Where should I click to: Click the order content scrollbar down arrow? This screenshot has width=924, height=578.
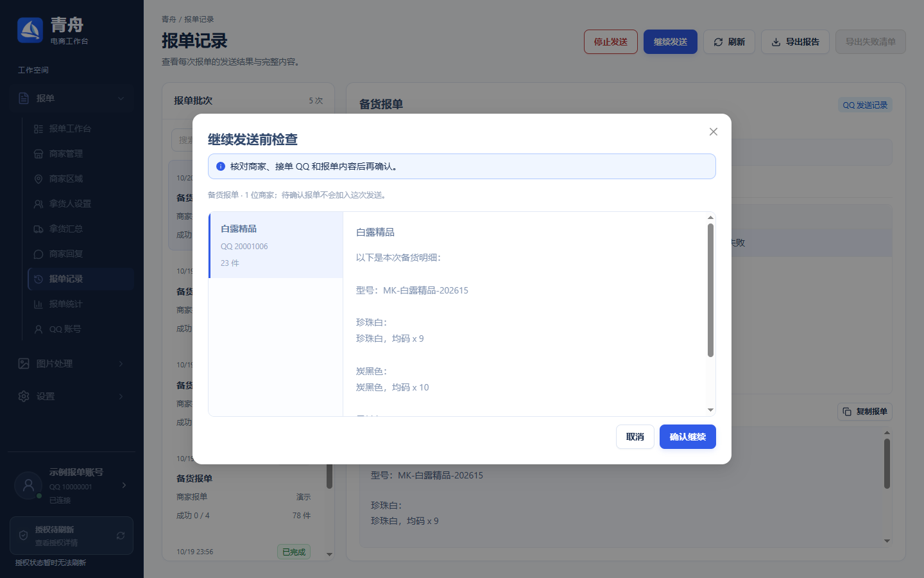(887, 541)
